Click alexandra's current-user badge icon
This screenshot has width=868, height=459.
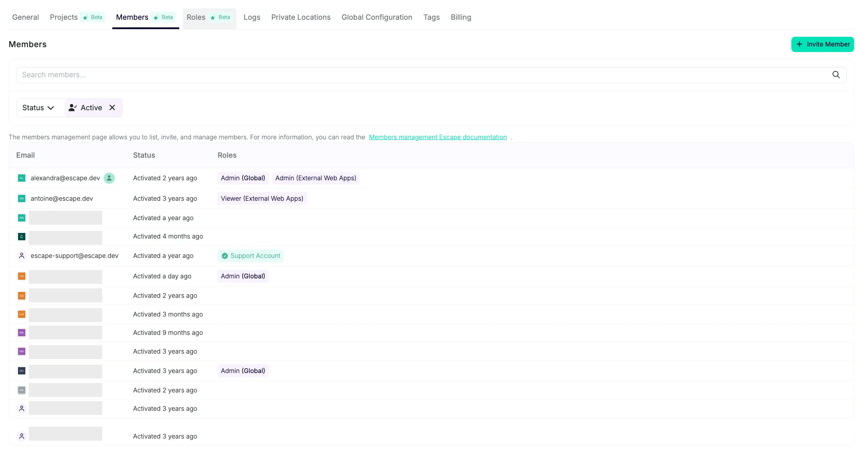pos(109,178)
